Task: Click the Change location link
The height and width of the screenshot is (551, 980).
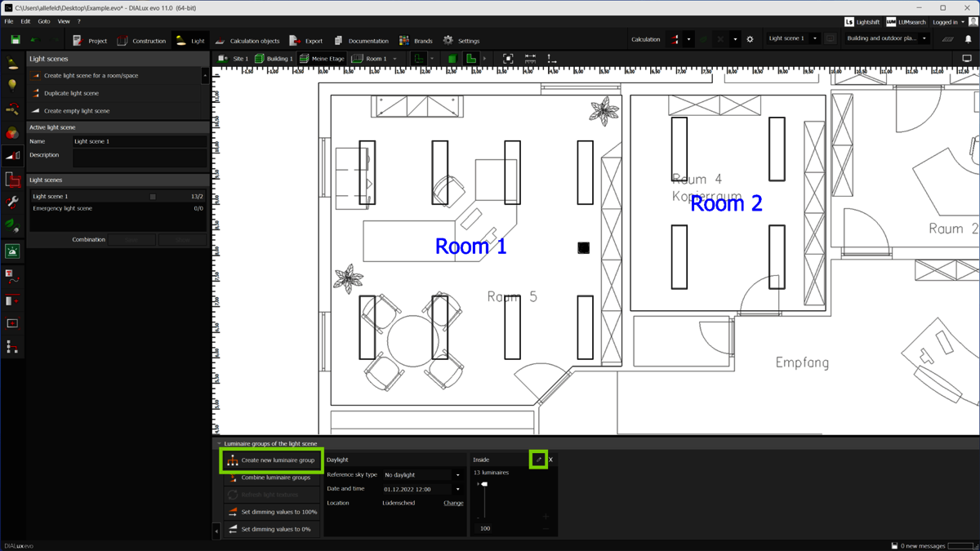Action: click(453, 504)
